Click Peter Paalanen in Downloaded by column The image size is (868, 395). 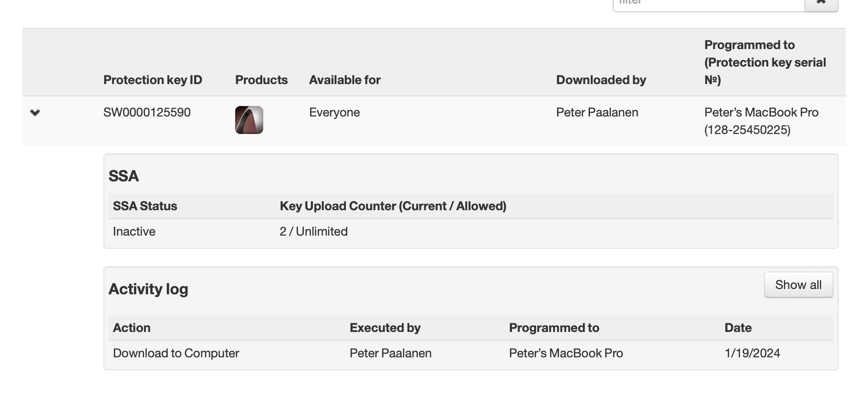click(x=597, y=113)
